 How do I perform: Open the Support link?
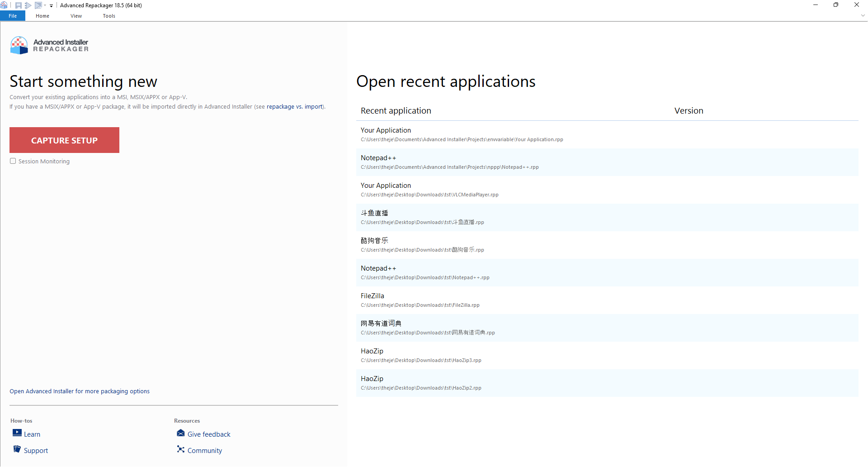[x=36, y=451]
